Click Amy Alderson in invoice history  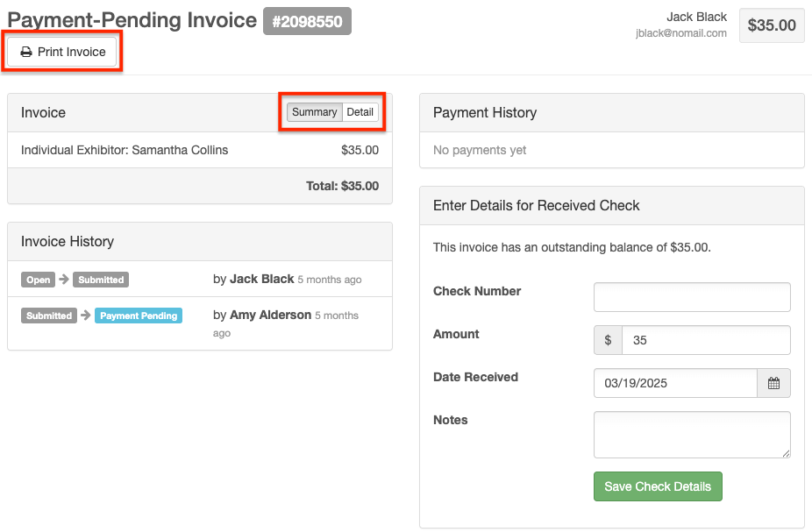coord(270,315)
